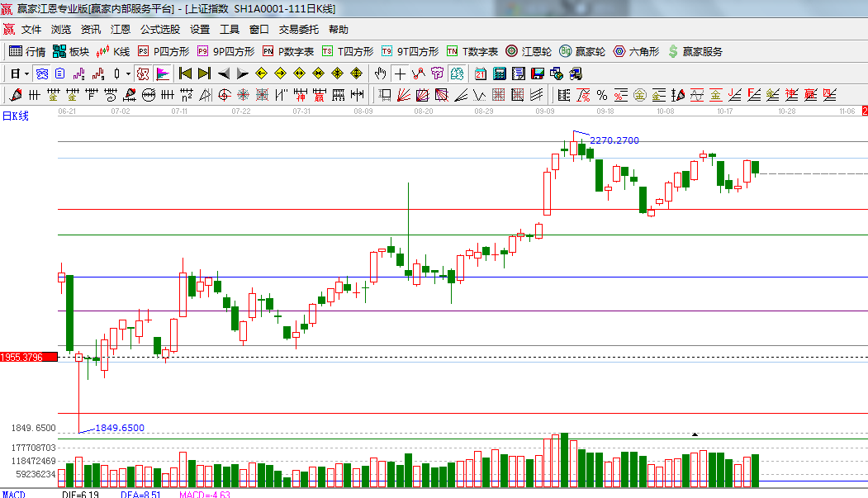Viewport: 868px width, 498px height.
Task: Click the 日K线 chart label
Action: click(x=15, y=116)
